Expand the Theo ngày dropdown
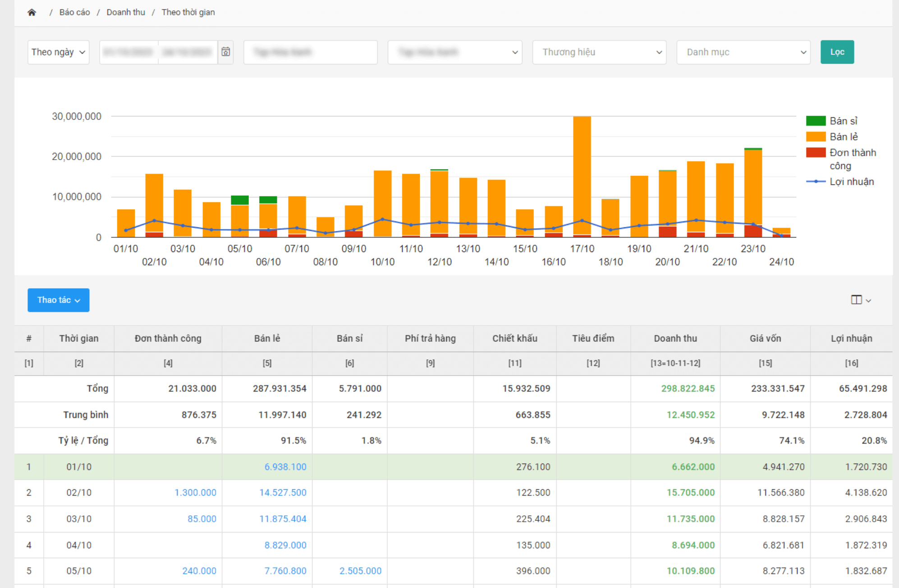This screenshot has height=588, width=899. [58, 52]
